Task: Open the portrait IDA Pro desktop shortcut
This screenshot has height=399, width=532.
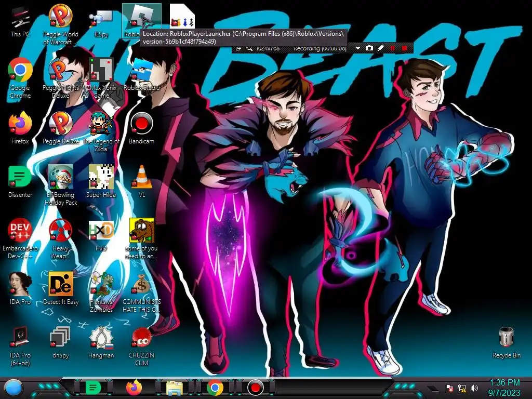Action: pos(20,288)
